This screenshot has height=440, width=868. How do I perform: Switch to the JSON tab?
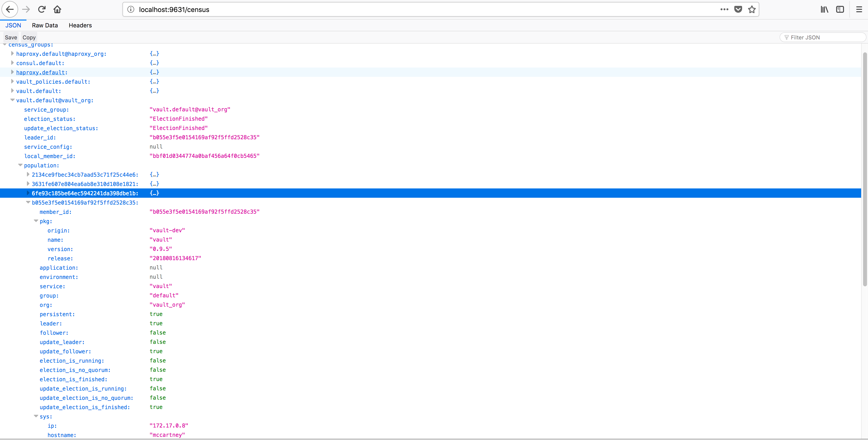[13, 25]
